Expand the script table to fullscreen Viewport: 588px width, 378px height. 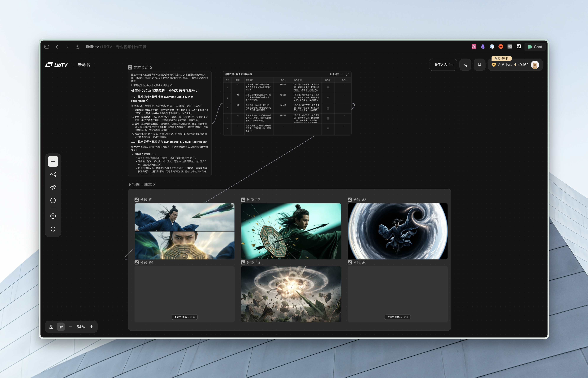click(x=347, y=74)
